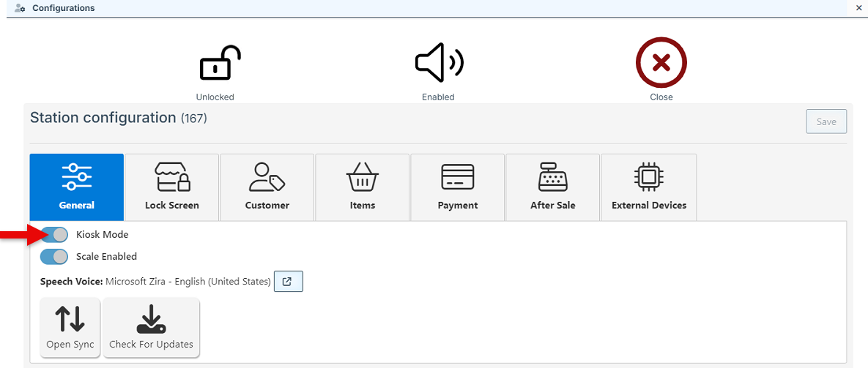
Task: Click the Kiosk Mode label text
Action: [x=102, y=235]
